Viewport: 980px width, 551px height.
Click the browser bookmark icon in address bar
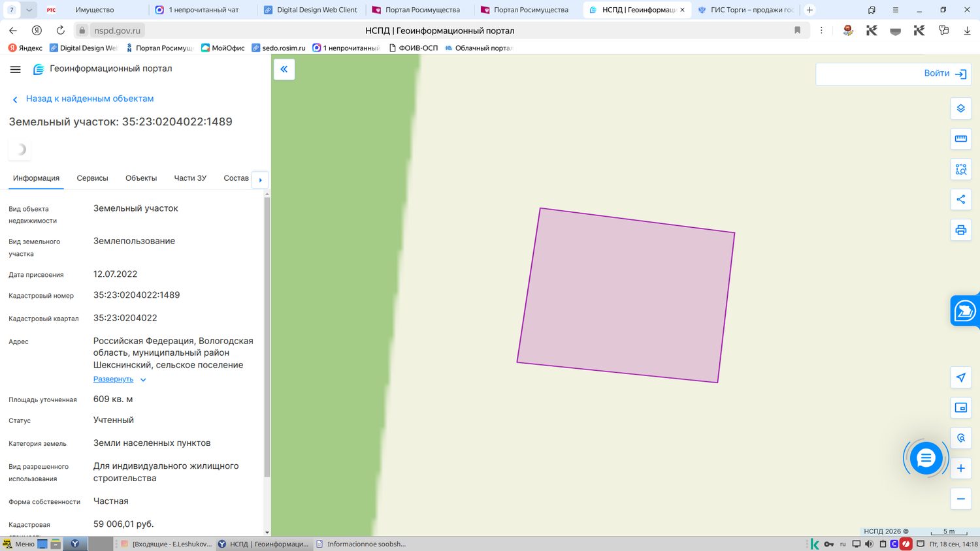pos(797,30)
